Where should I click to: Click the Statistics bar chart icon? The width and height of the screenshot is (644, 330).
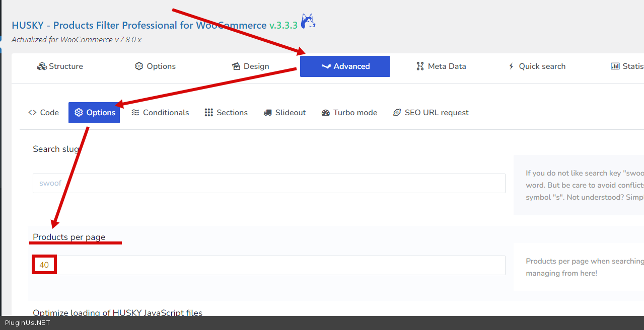click(x=615, y=66)
